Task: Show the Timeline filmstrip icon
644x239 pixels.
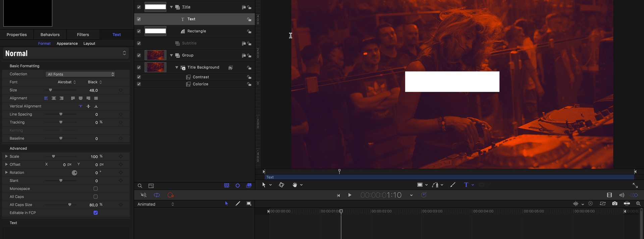Action: (x=609, y=195)
